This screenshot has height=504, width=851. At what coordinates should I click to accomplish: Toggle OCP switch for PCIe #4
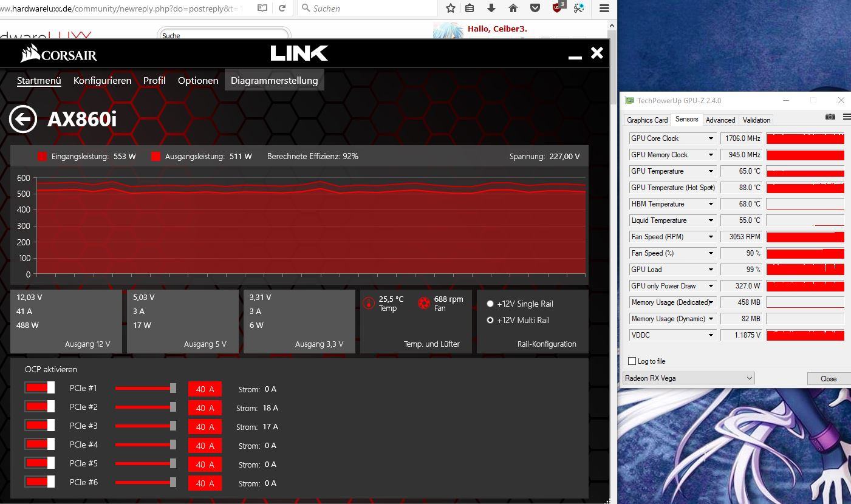point(39,444)
